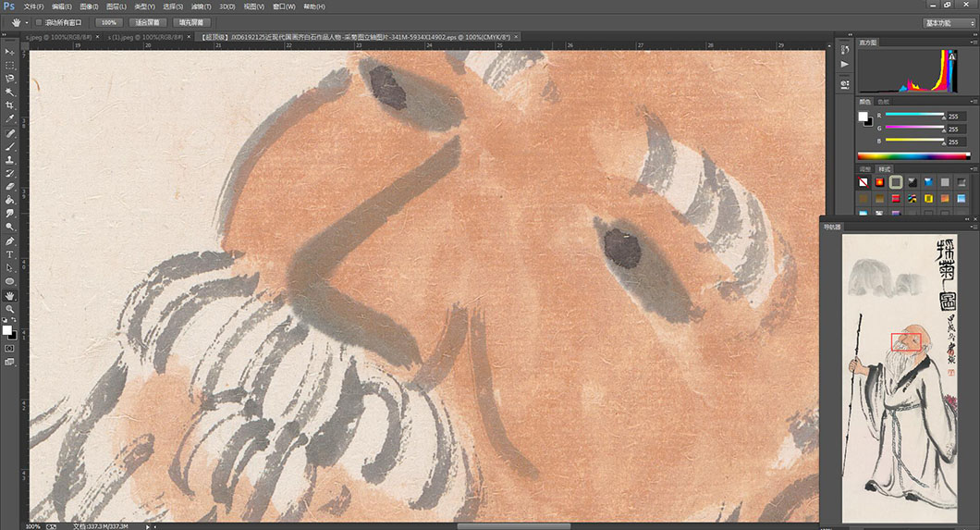Viewport: 980px width, 530px height.
Task: Open the workspace switcher dropdown
Action: 949,22
